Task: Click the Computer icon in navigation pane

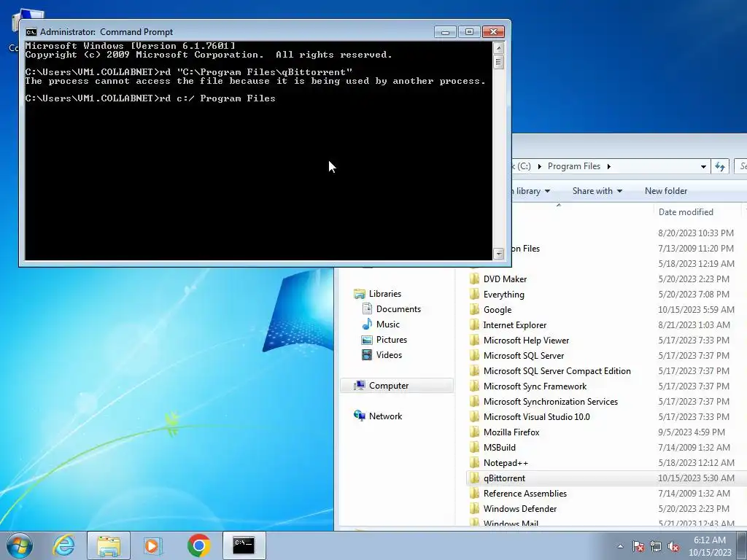Action: pos(359,385)
